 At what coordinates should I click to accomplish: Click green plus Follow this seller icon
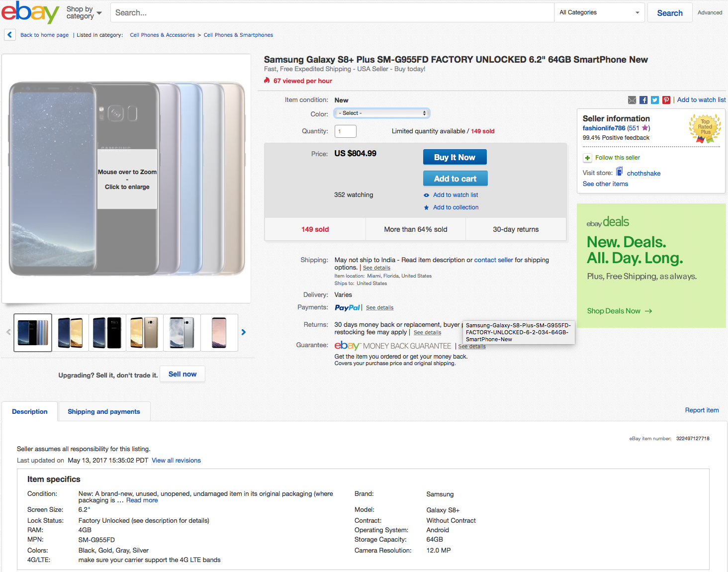pos(587,158)
